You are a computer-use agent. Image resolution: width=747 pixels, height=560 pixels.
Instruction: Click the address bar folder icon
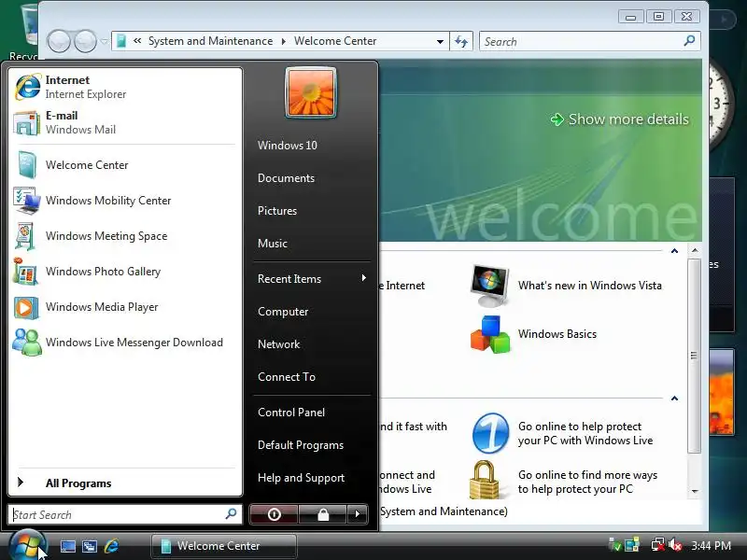(121, 41)
